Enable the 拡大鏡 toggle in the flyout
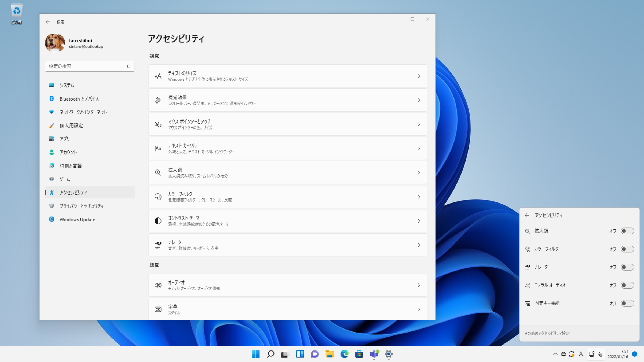644x362 pixels. (628, 231)
